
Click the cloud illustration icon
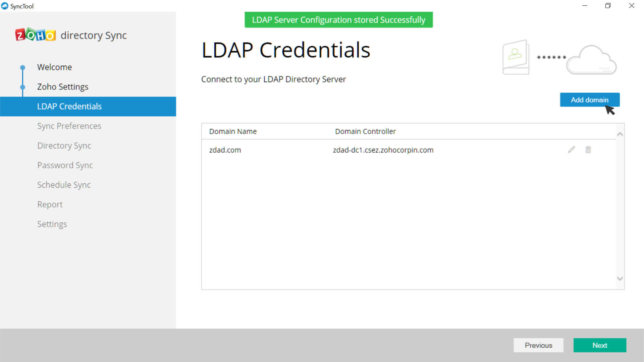(591, 60)
